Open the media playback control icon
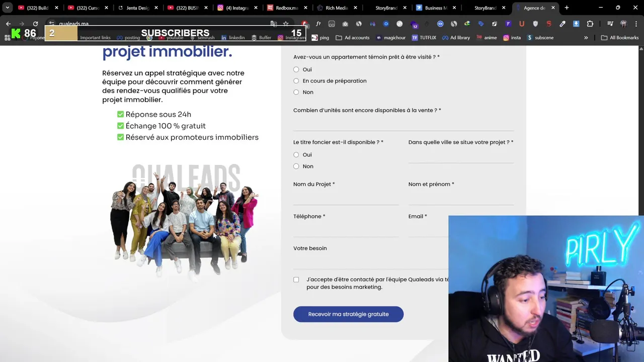 click(610, 24)
